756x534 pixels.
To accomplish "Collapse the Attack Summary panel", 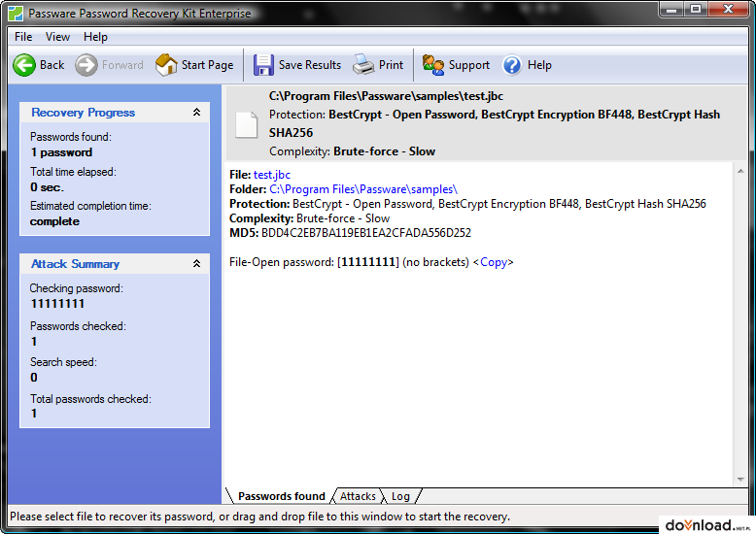I will tap(196, 264).
